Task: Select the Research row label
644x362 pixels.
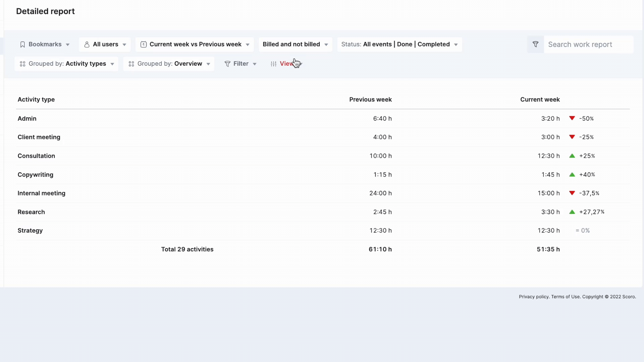Action: 31,212
